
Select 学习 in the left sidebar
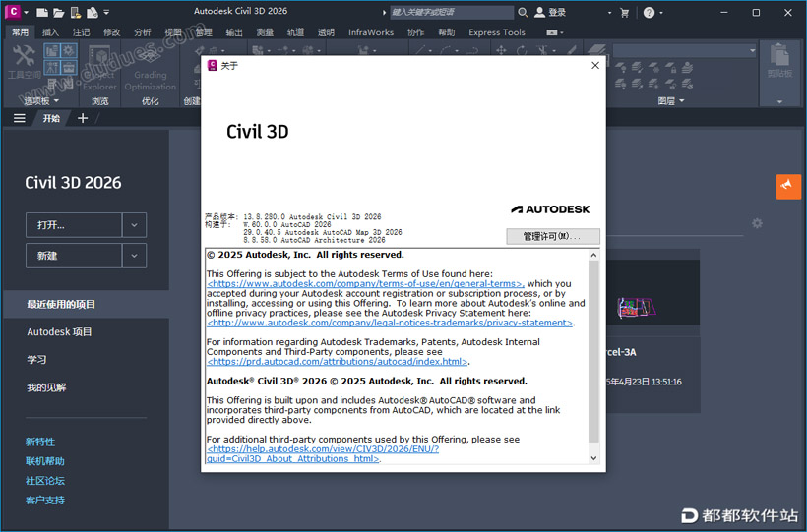[36, 360]
